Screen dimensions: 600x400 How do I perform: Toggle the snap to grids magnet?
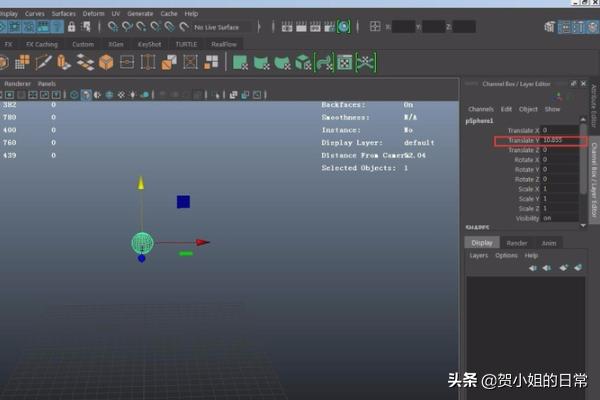pos(113,27)
